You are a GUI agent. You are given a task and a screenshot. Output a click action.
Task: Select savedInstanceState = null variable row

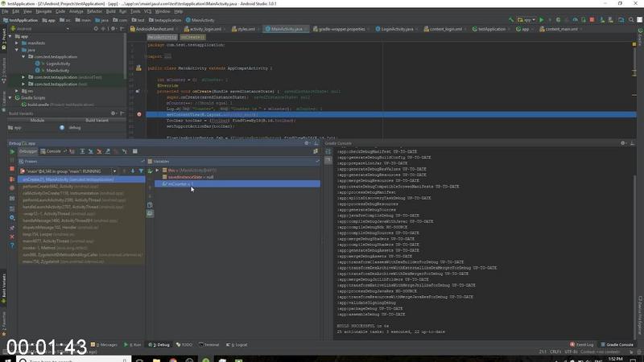(x=237, y=177)
